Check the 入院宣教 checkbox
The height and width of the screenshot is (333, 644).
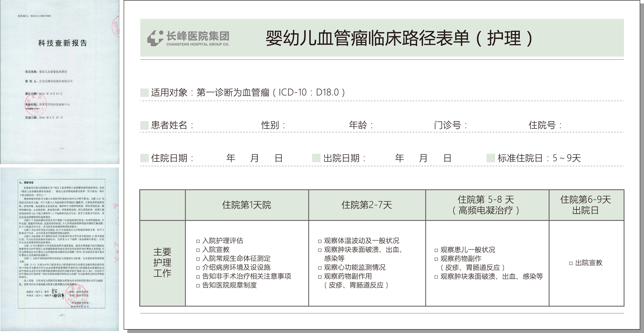pos(198,250)
